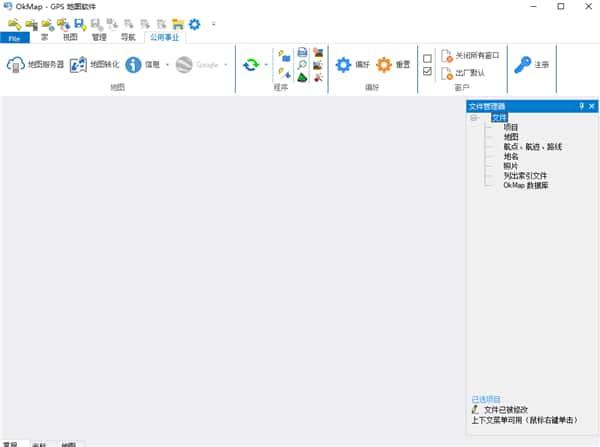
Task: Open the File ribbon tab
Action: (15, 38)
